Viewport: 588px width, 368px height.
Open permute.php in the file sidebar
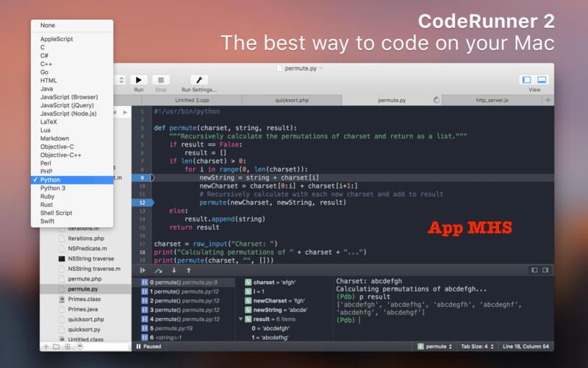tap(85, 279)
